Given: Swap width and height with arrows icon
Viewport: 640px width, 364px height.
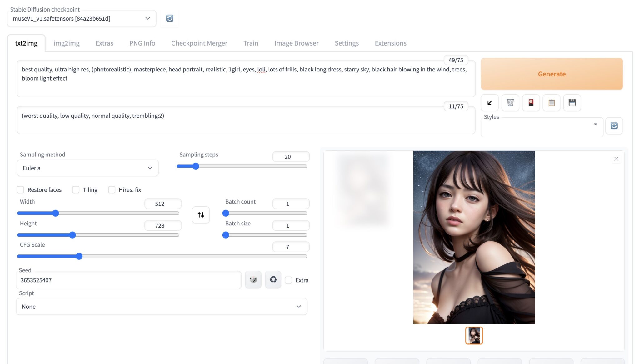Looking at the screenshot, I should point(201,215).
